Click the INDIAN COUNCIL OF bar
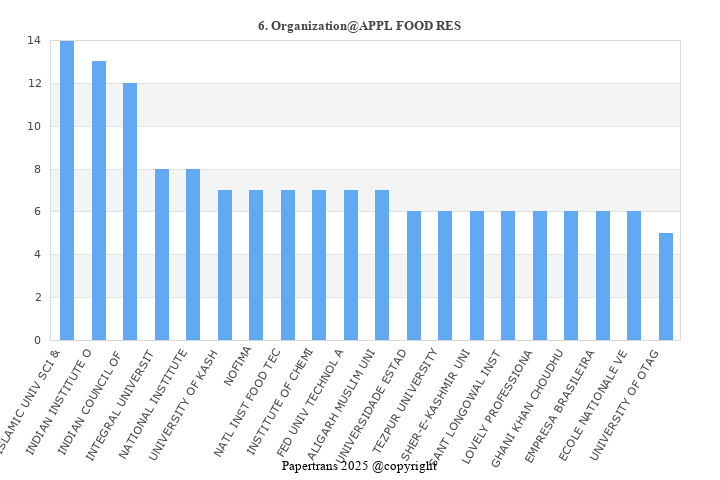 130,211
